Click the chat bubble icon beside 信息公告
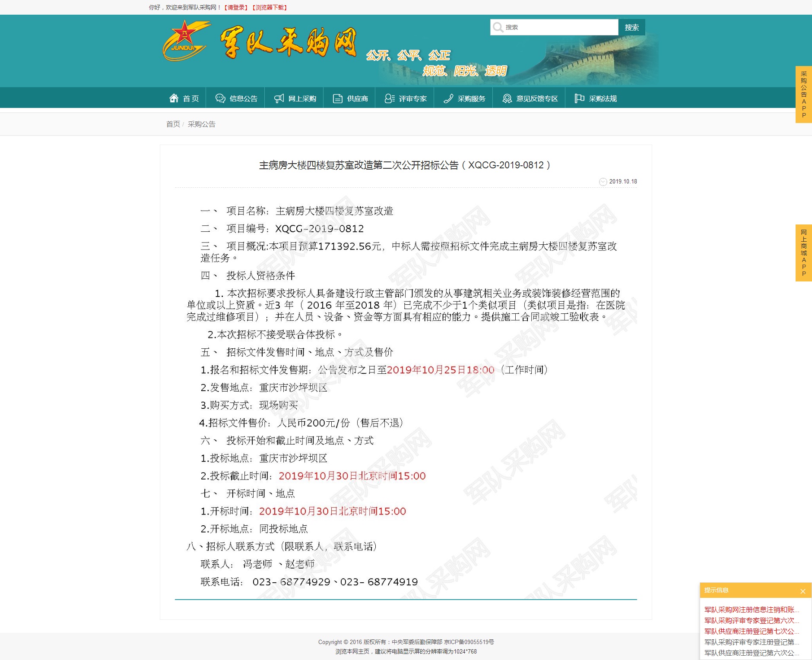Image resolution: width=812 pixels, height=660 pixels. (220, 98)
